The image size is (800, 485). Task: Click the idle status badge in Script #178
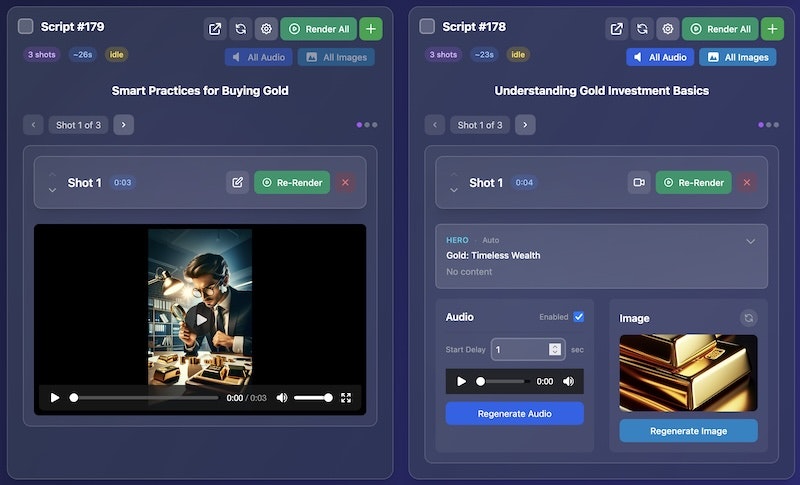518,55
